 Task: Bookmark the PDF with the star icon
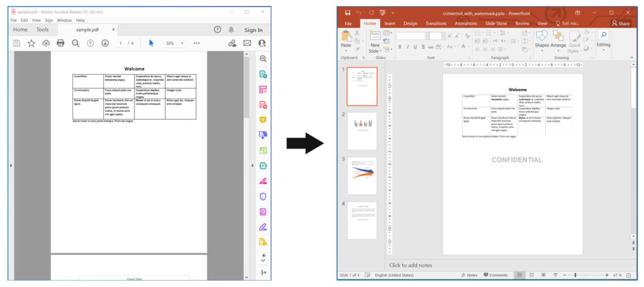(31, 43)
